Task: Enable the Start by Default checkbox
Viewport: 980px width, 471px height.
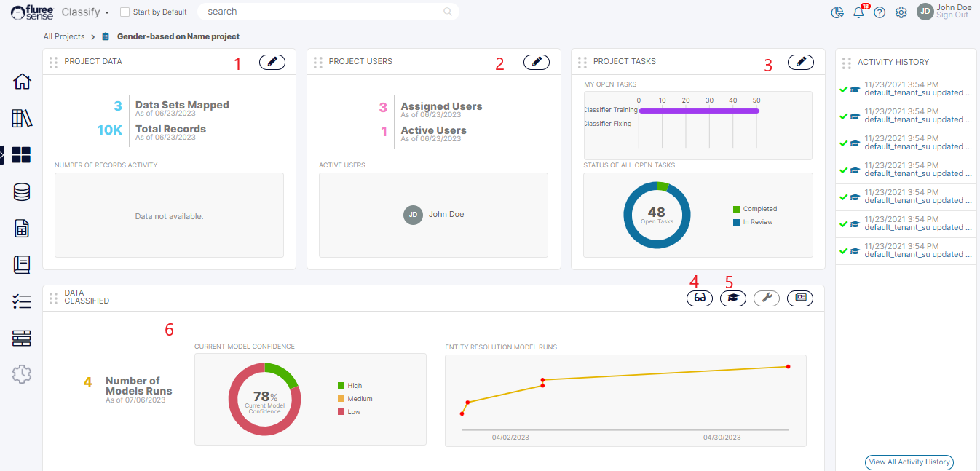Action: [x=125, y=12]
